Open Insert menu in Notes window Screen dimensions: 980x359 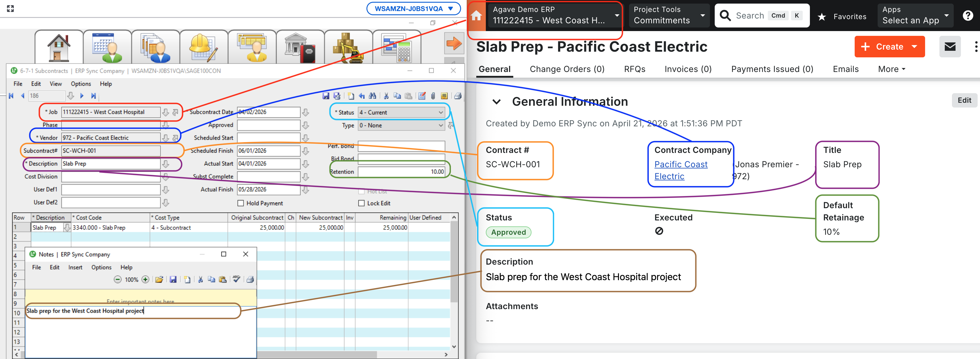coord(75,267)
